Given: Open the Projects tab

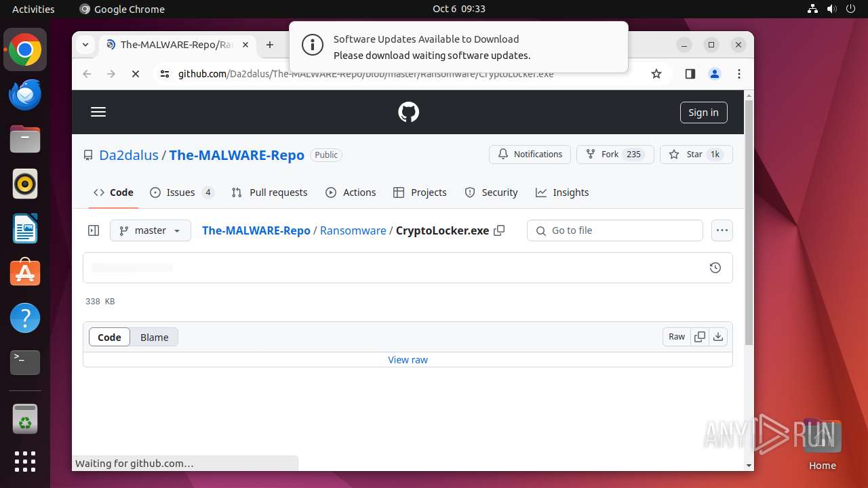Looking at the screenshot, I should tap(420, 192).
